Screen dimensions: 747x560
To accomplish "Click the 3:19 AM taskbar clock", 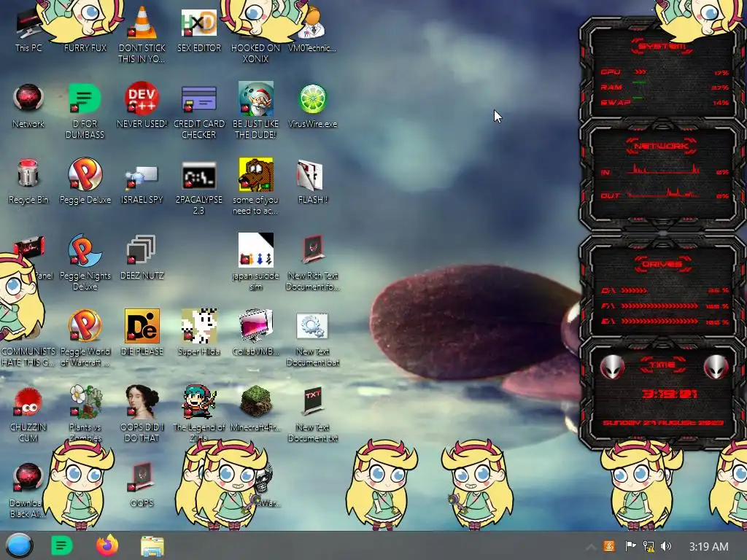I will tap(708, 547).
